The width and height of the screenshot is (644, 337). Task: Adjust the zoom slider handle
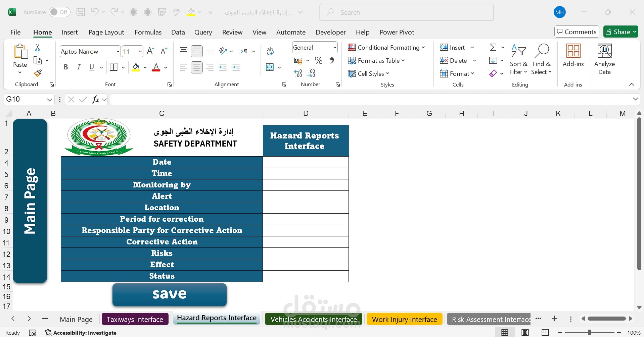point(589,333)
